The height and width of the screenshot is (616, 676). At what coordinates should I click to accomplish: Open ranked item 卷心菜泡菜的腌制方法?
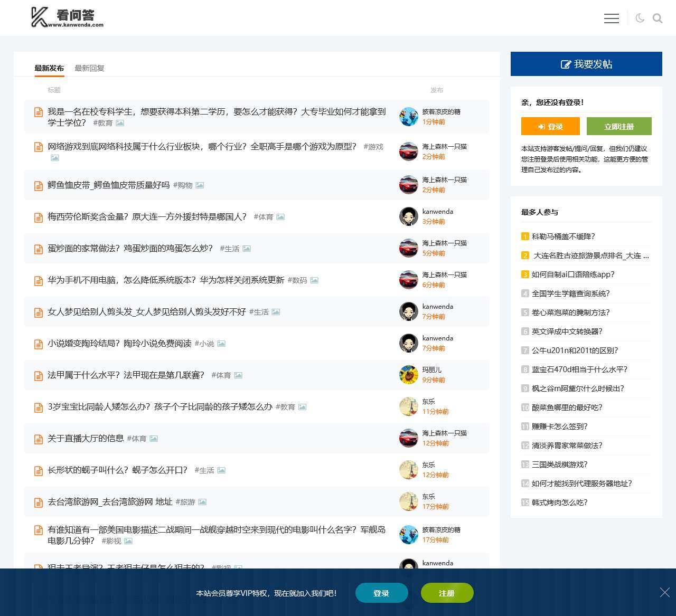[571, 312]
